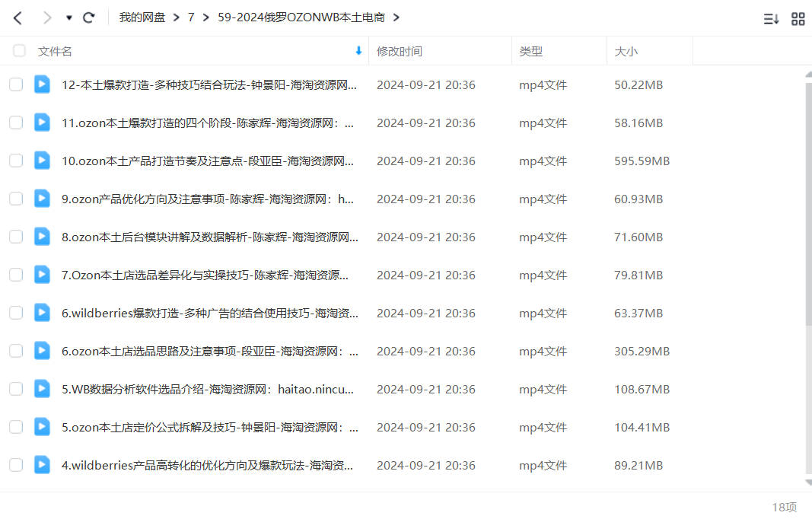Open 59-2024俄罗OZONWB本土电商 breadcrumb folder
Image resolution: width=812 pixels, height=519 pixels.
coord(301,18)
